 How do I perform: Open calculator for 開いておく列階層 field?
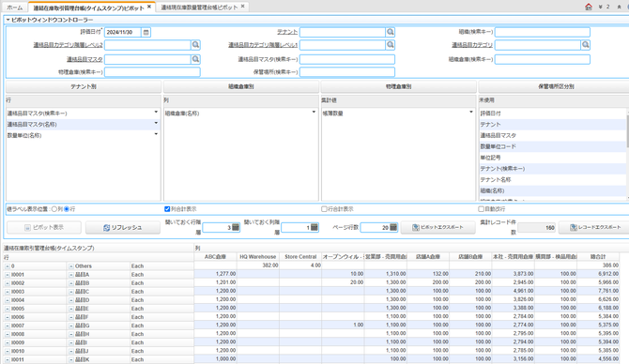(314, 227)
